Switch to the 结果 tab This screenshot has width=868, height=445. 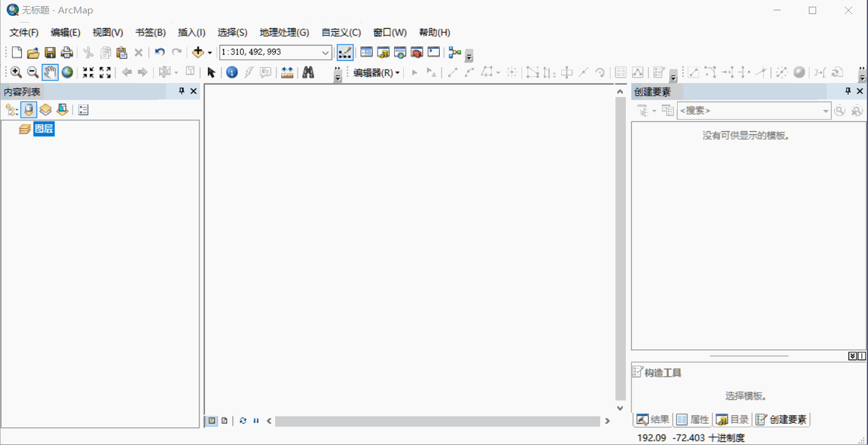[x=653, y=419]
